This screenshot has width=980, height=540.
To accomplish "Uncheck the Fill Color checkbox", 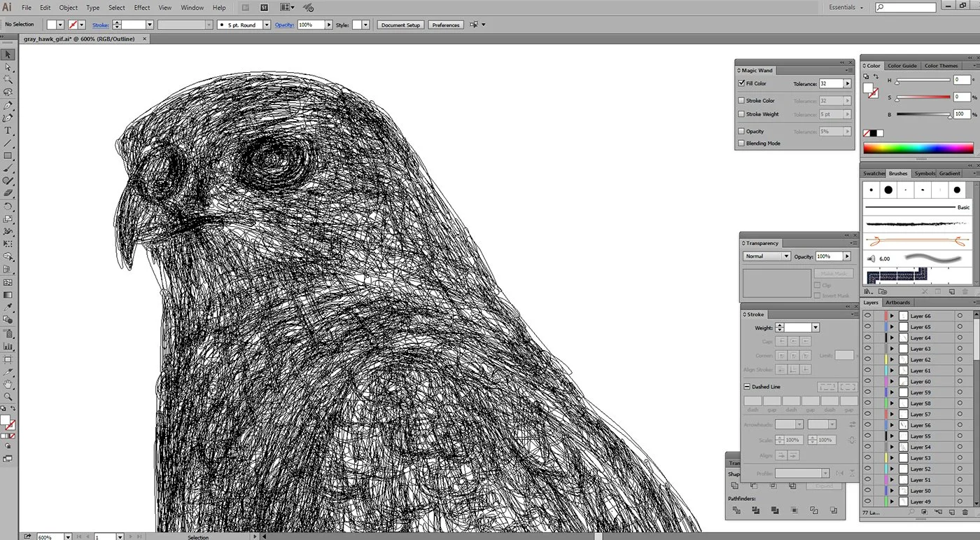I will tap(741, 83).
